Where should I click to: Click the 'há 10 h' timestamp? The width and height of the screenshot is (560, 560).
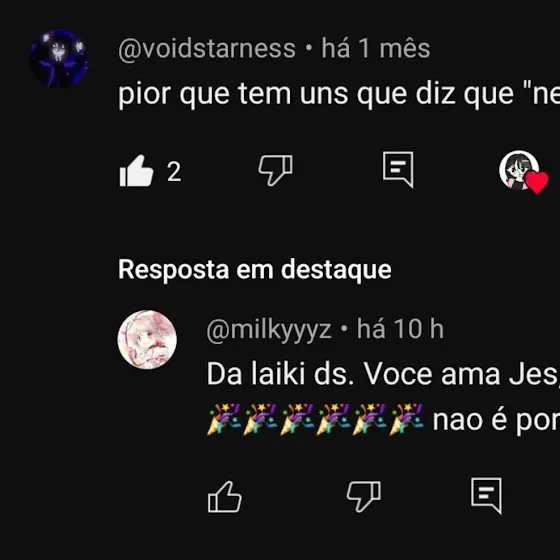(400, 329)
